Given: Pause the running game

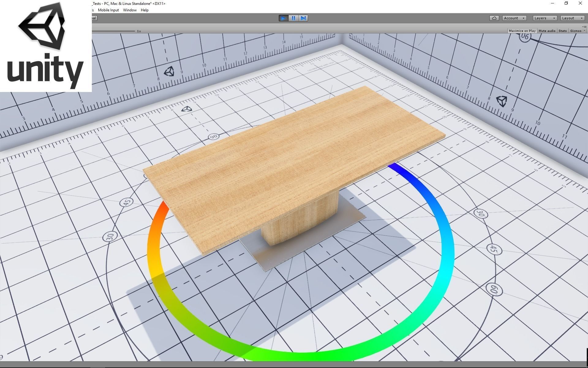Looking at the screenshot, I should click(x=293, y=18).
